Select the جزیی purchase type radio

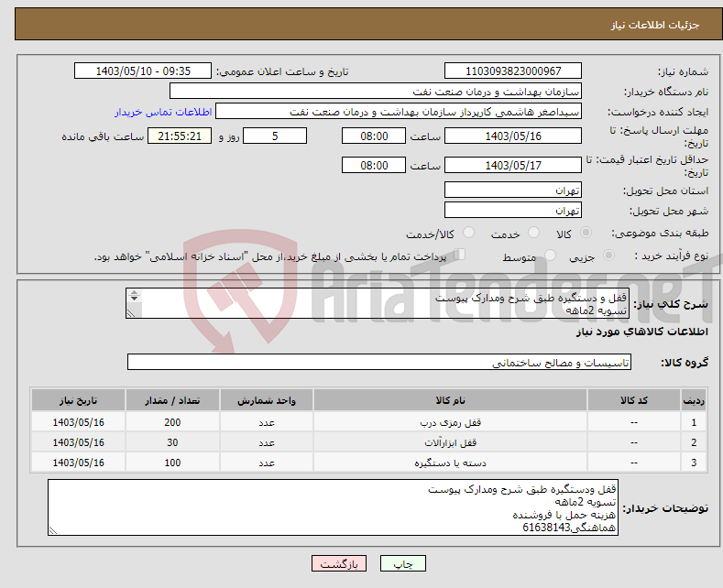(x=608, y=255)
